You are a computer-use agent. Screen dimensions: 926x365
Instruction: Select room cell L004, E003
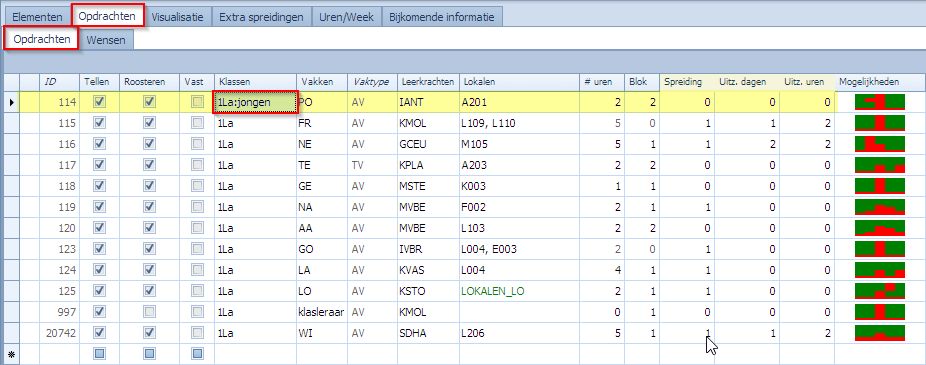[x=519, y=249]
